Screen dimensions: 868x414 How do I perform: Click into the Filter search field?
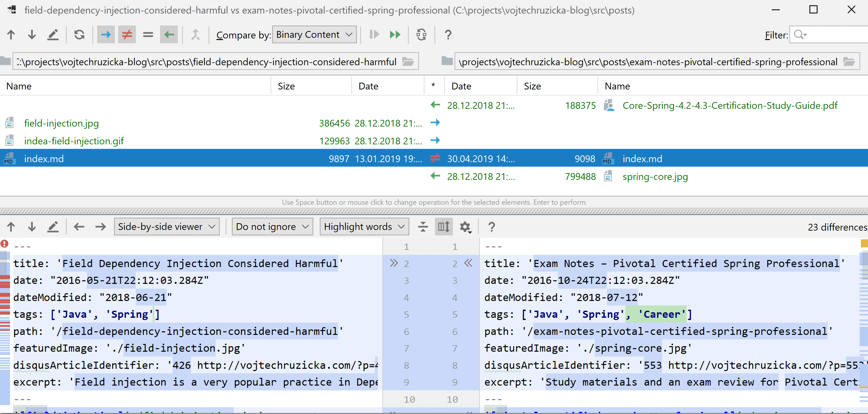[x=836, y=35]
